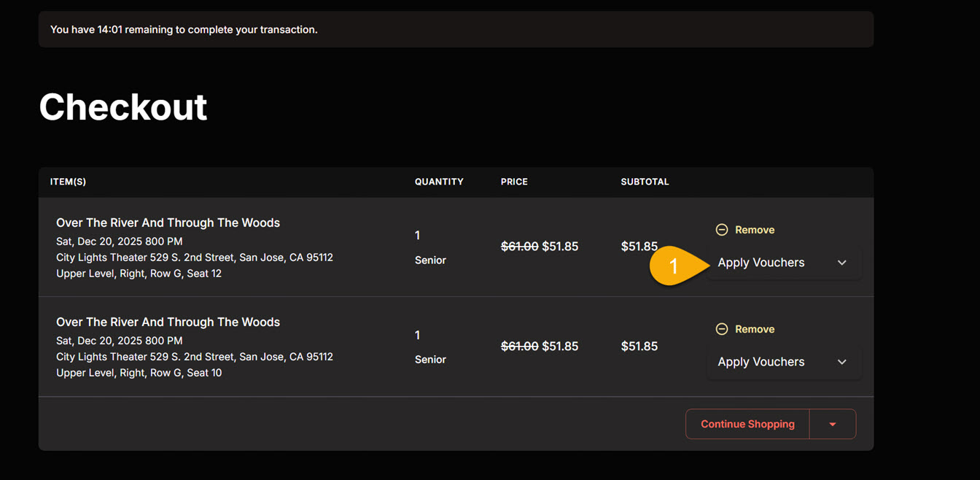Click the ITEM(S) column header
Image resolution: width=980 pixels, height=480 pixels.
tap(68, 182)
